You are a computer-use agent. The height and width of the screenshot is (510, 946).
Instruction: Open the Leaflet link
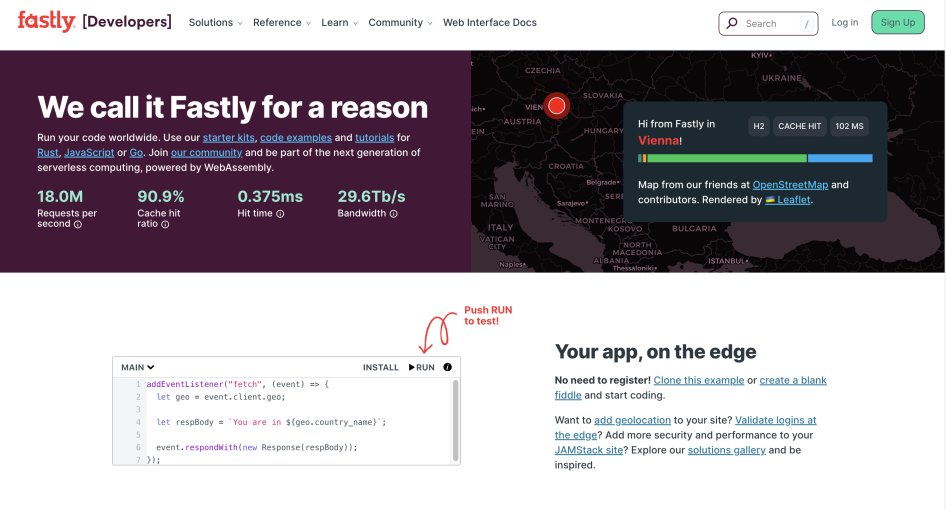[x=788, y=200]
